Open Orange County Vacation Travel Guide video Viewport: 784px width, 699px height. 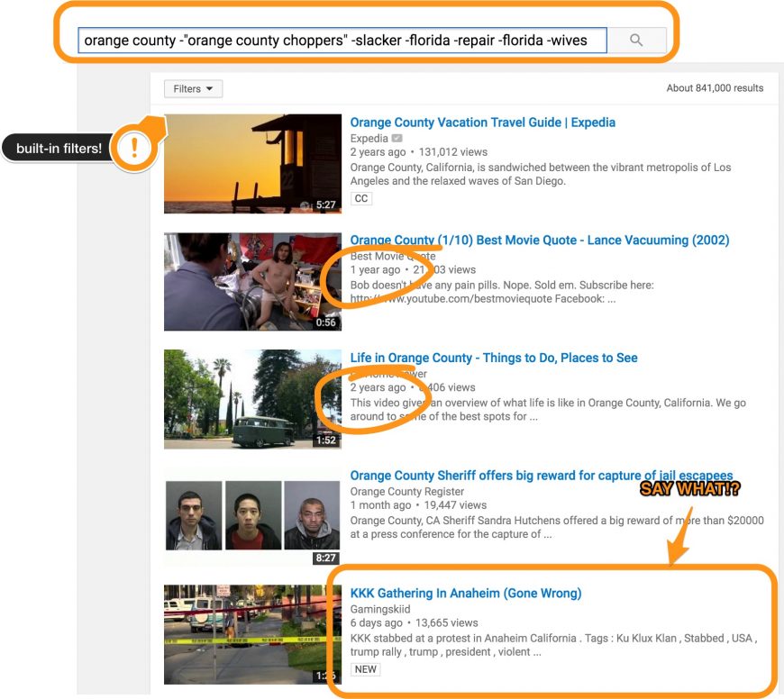(x=482, y=123)
